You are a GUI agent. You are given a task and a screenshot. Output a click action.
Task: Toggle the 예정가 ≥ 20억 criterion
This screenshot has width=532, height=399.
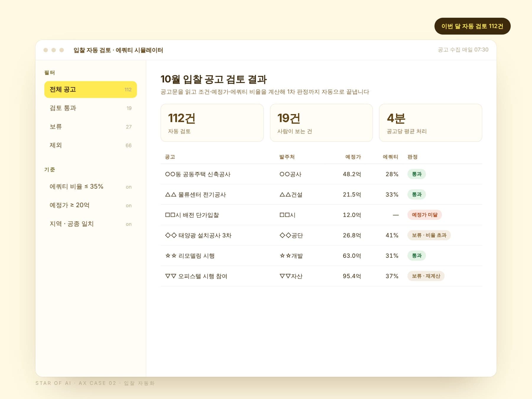(90, 205)
